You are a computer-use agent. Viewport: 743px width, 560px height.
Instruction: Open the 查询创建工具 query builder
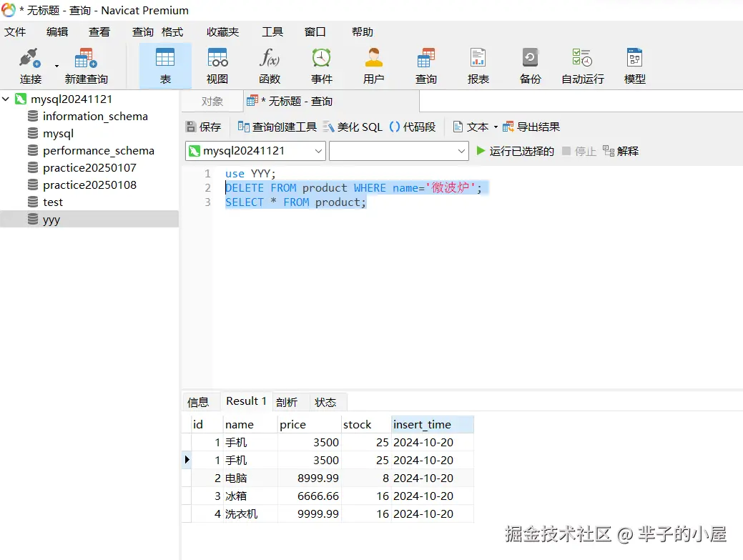[277, 127]
